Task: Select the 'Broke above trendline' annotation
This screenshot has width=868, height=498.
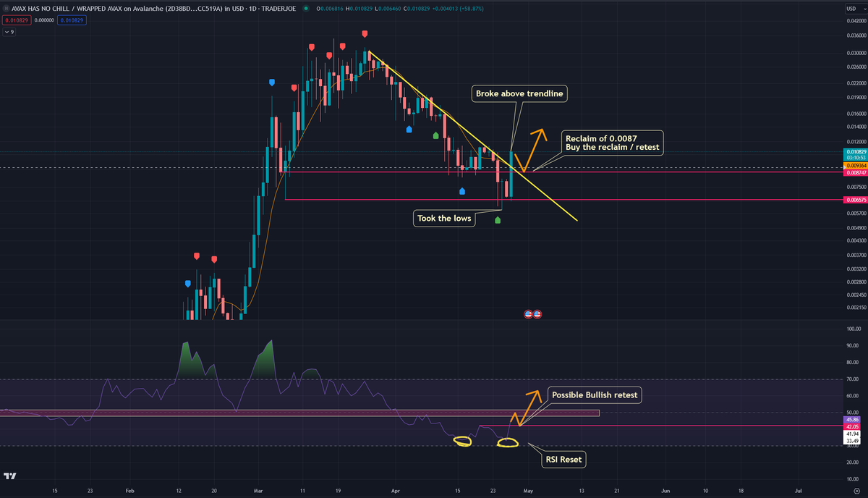Action: pyautogui.click(x=519, y=93)
